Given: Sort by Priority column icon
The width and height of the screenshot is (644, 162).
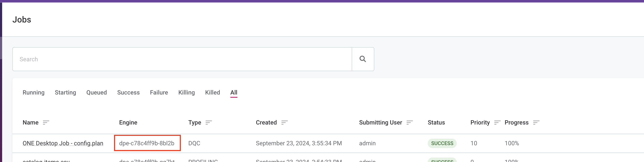Looking at the screenshot, I should pos(497,123).
